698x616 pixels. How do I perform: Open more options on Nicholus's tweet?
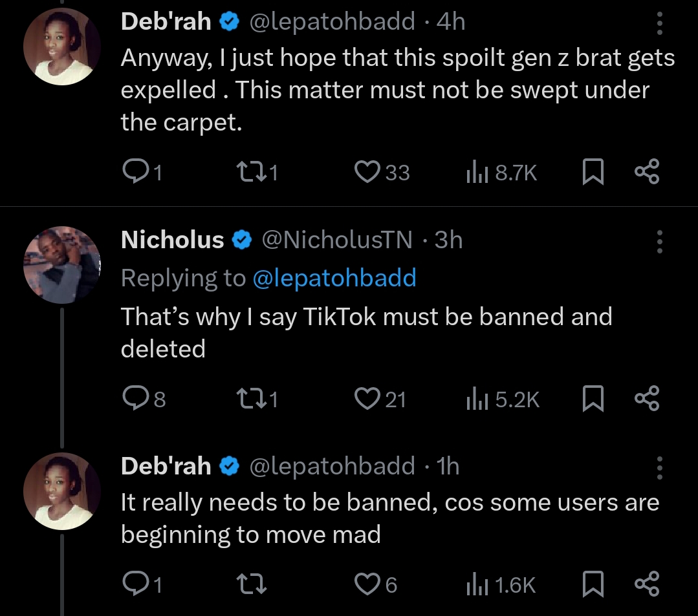coord(660,242)
